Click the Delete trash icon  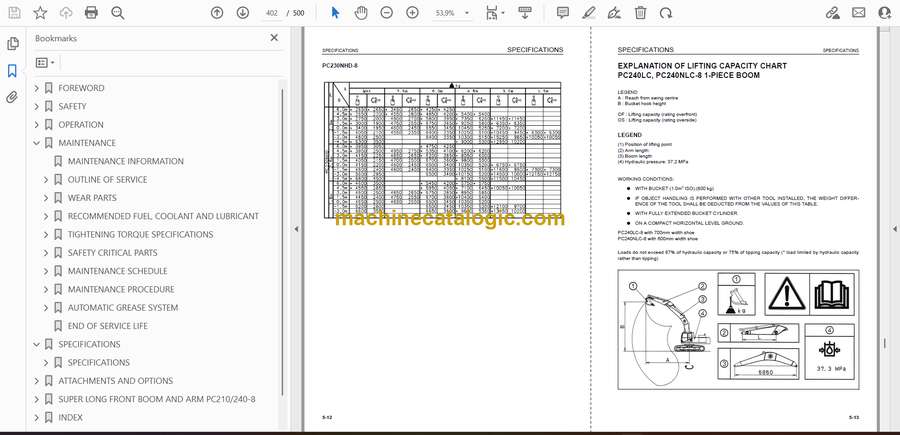pos(641,13)
